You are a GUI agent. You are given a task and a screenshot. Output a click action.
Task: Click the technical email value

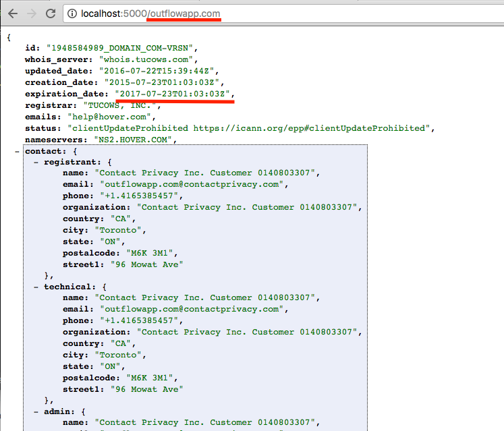(x=192, y=309)
